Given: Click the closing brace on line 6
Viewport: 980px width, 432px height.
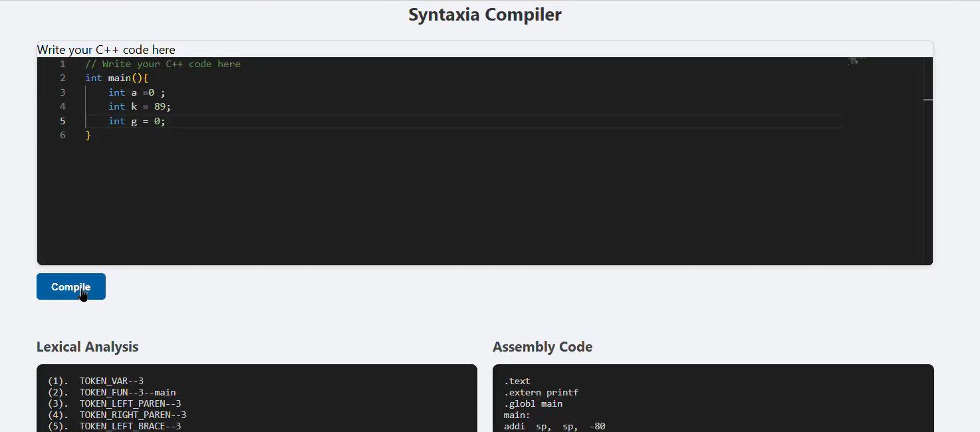Looking at the screenshot, I should click(x=88, y=135).
